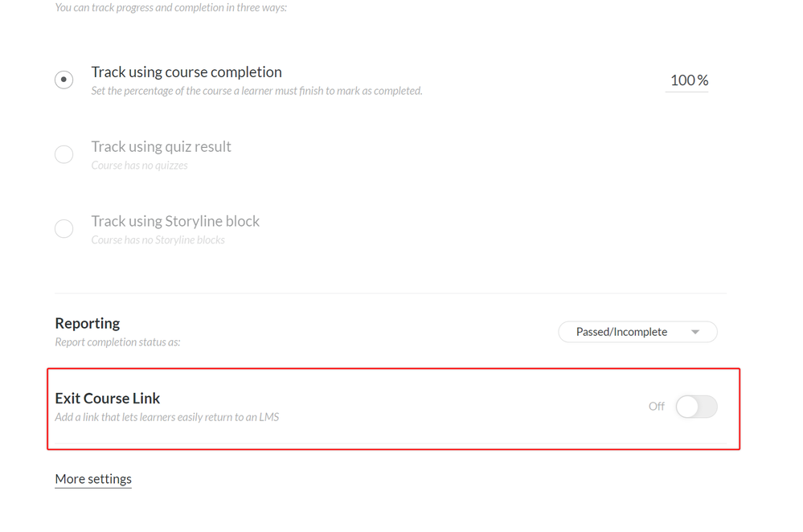
Task: Open the More settings link
Action: (x=93, y=479)
